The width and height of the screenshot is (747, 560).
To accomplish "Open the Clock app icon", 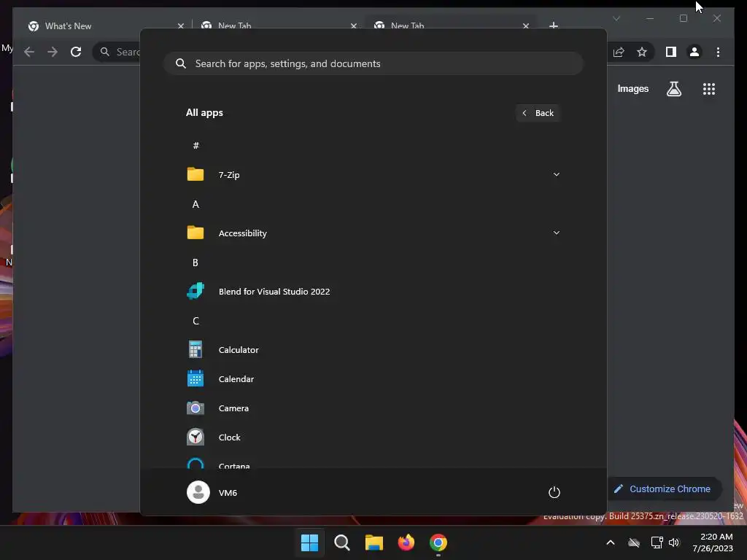I will click(196, 437).
